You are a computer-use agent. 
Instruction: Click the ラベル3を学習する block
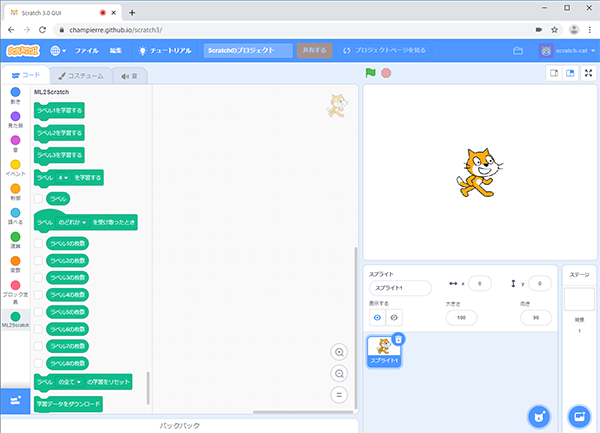[59, 156]
